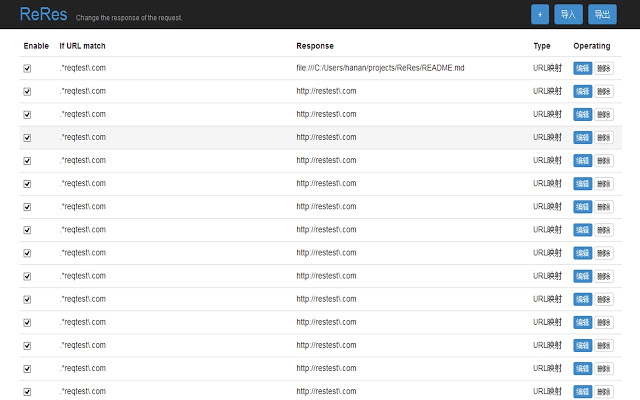
Task: Click 编辑 edit on the README.md rule
Action: pyautogui.click(x=582, y=69)
